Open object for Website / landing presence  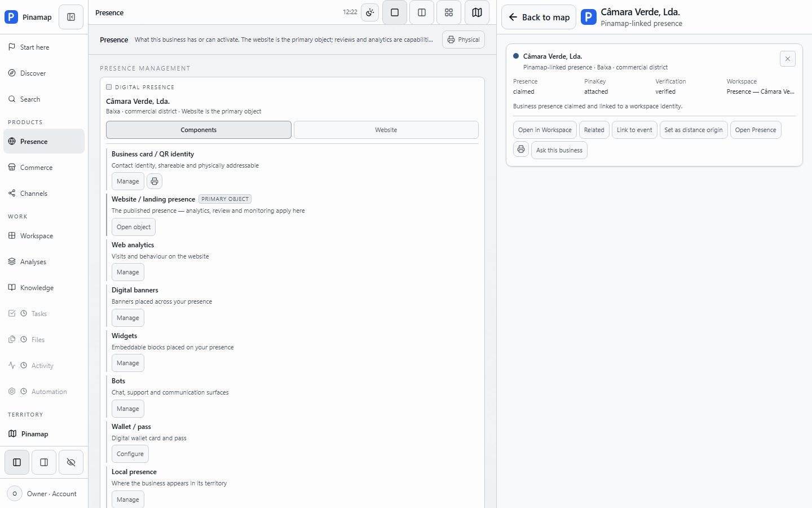pyautogui.click(x=134, y=227)
